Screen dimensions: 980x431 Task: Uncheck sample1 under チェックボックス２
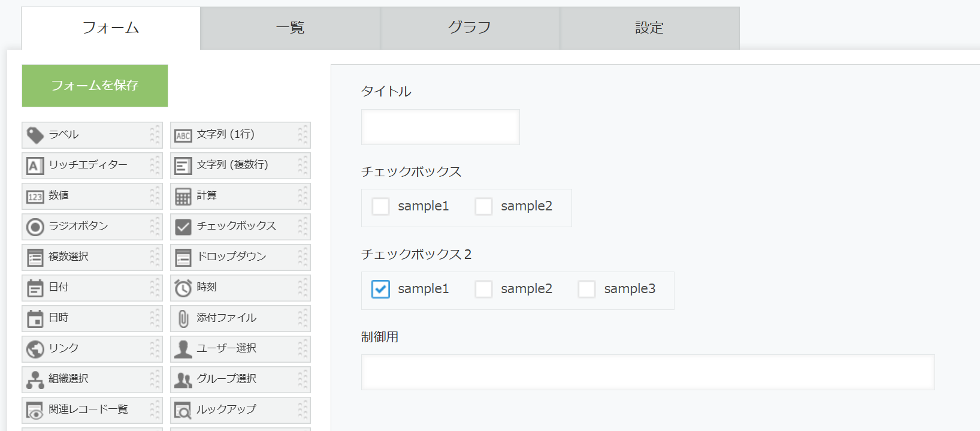(x=381, y=290)
